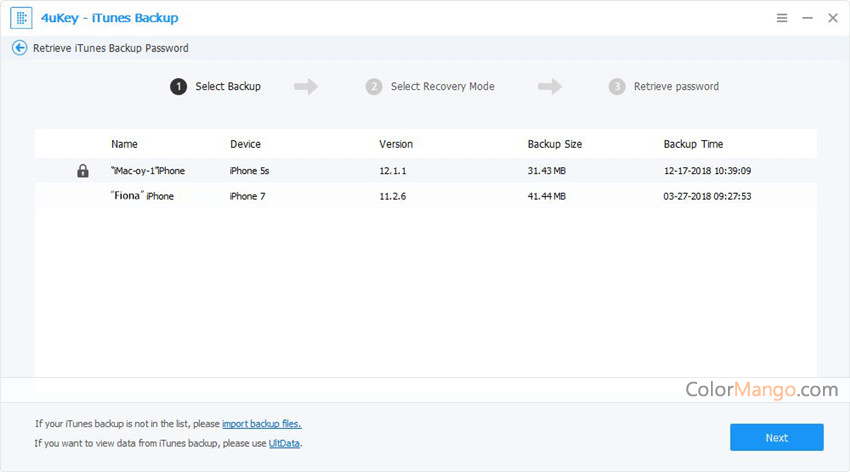Click the Retrieve iTunes Backup Password label
The width and height of the screenshot is (850, 472).
[110, 48]
